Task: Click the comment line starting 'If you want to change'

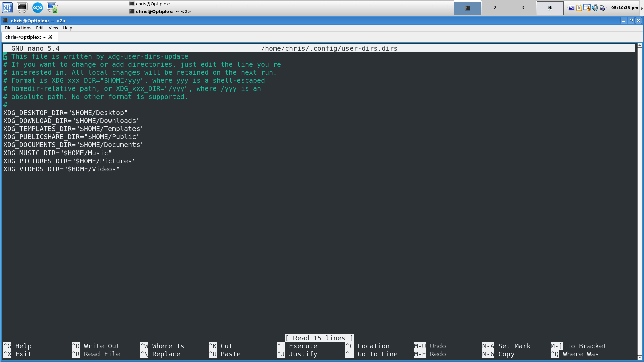Action: [x=142, y=65]
